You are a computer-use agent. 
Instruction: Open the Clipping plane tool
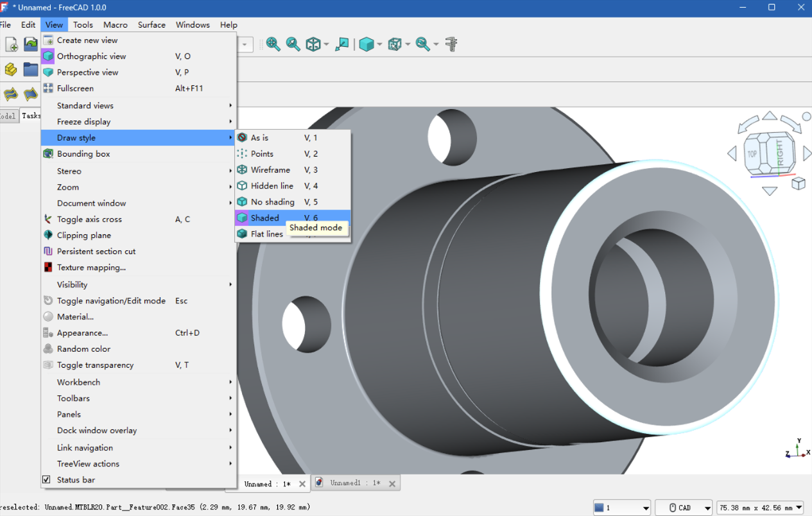83,236
